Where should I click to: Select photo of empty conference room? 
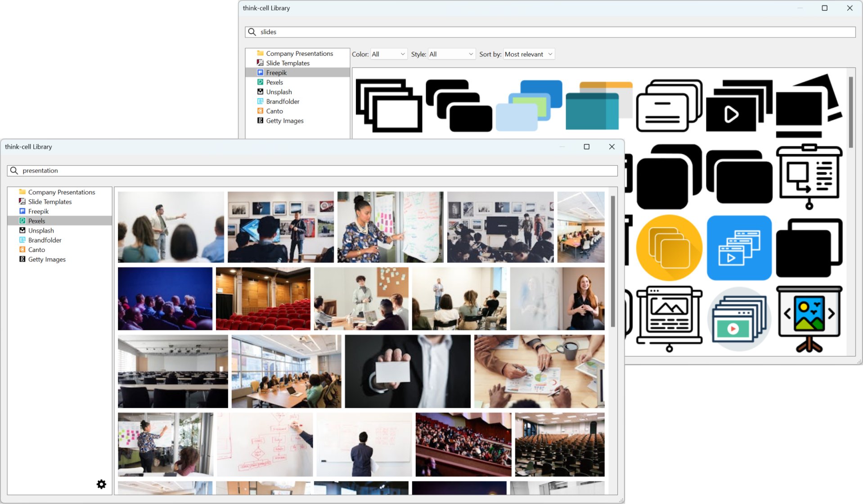[173, 371]
